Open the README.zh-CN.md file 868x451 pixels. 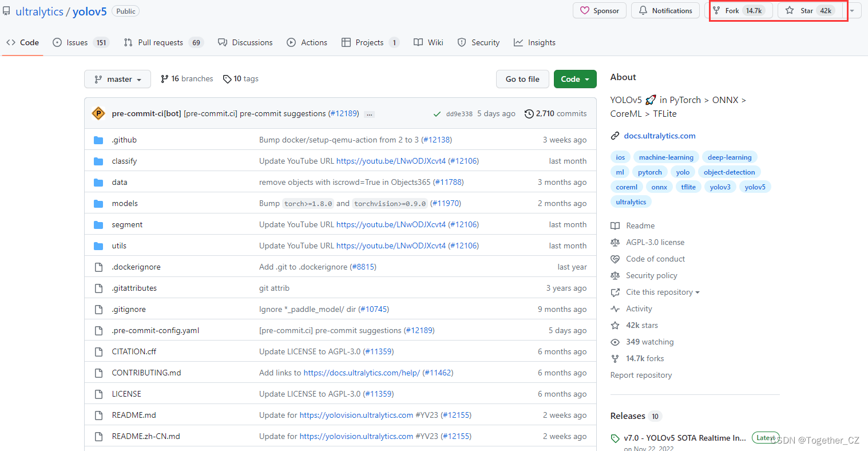(x=146, y=437)
